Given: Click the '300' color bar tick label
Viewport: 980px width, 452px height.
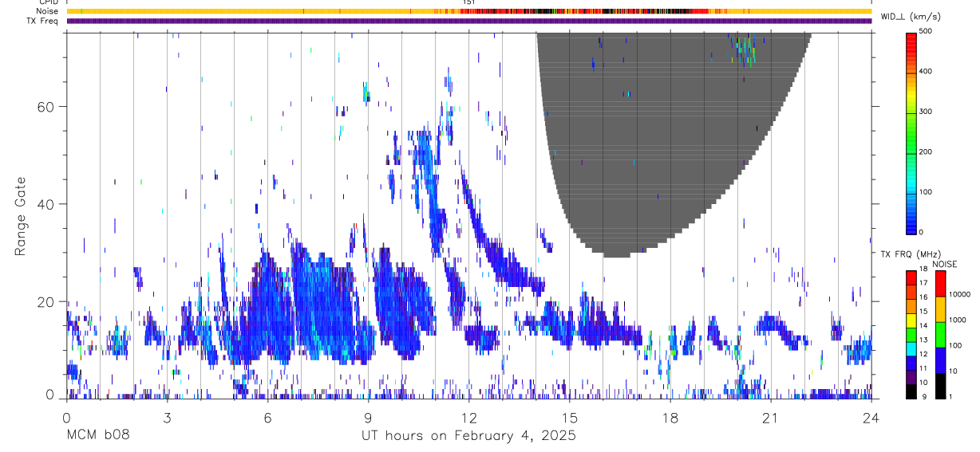Looking at the screenshot, I should coord(926,112).
